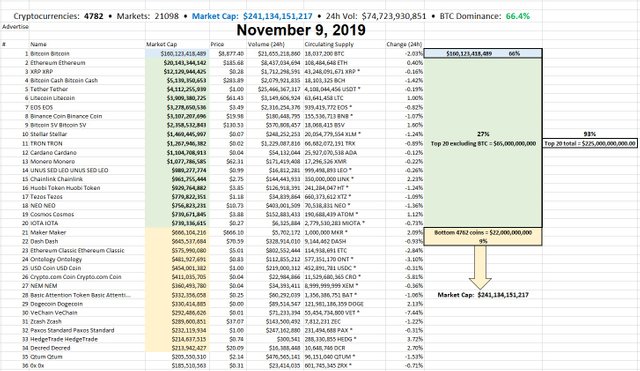Select the Ethereum Classic name cell

coord(77,251)
